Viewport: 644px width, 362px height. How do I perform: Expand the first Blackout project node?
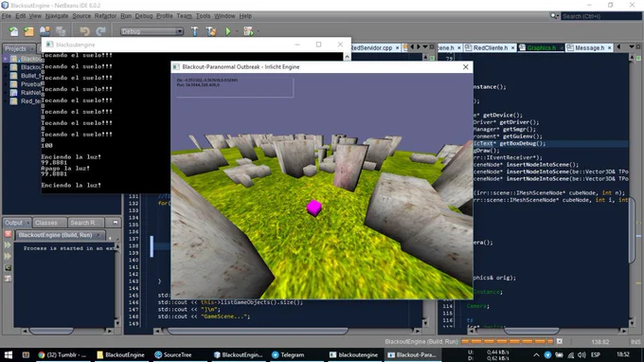coord(6,59)
